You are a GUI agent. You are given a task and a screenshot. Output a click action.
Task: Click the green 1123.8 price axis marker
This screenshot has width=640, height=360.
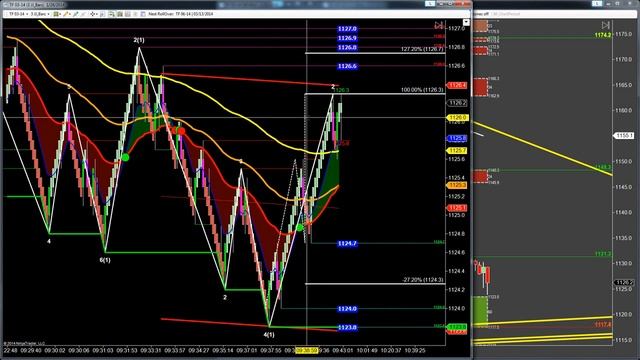point(457,327)
